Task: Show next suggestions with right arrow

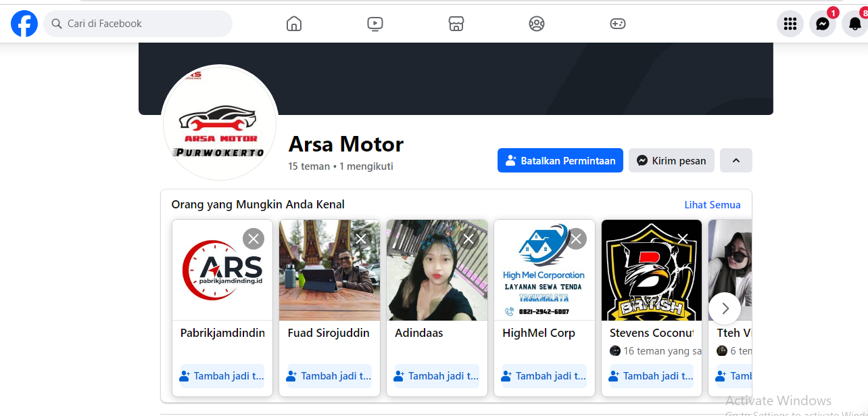Action: click(x=725, y=308)
